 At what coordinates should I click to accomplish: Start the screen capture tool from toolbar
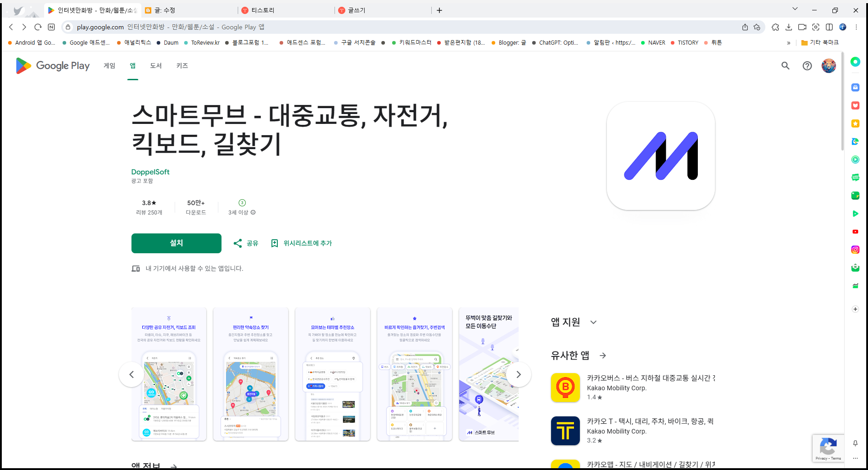[x=816, y=27]
